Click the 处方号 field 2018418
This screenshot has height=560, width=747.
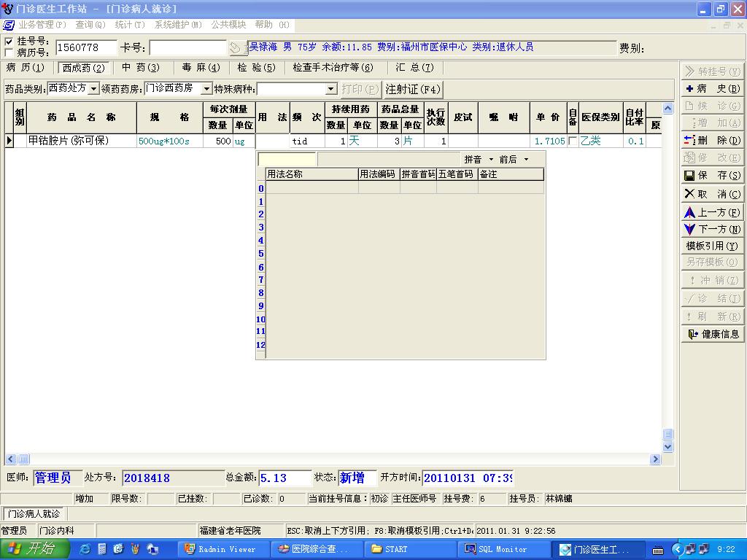point(172,478)
